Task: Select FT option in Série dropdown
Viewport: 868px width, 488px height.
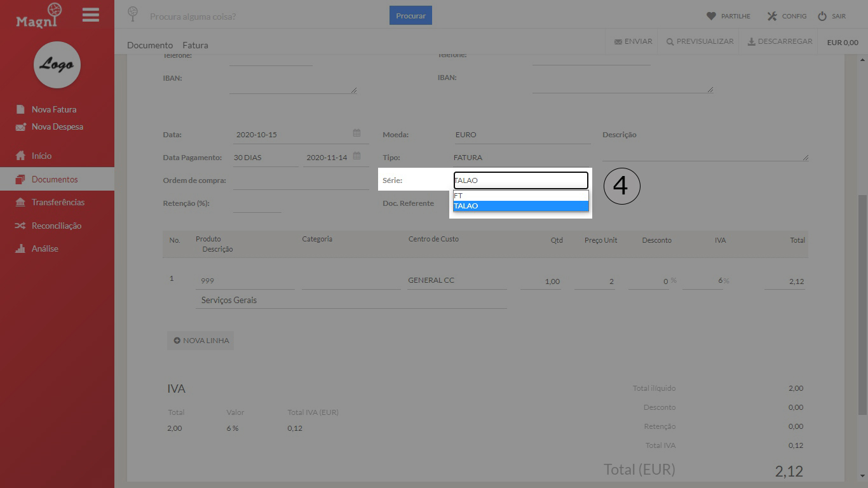Action: (x=520, y=196)
